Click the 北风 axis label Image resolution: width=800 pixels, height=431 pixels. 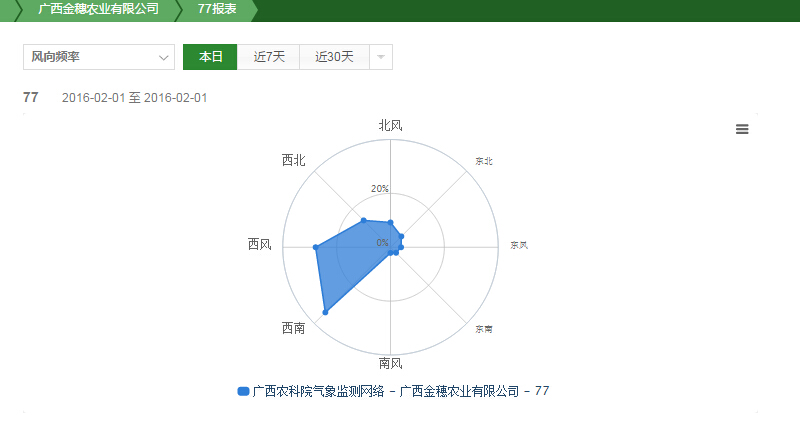coord(390,125)
